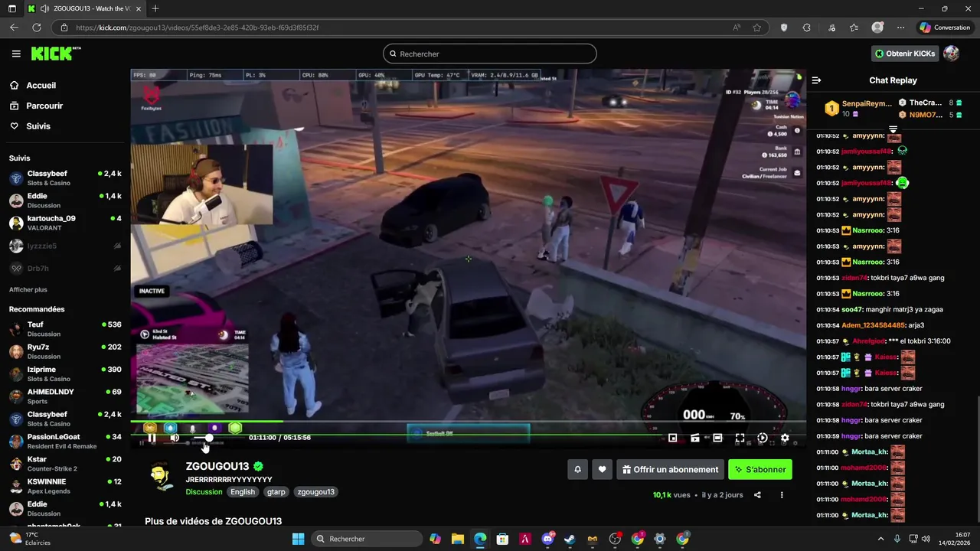Open the Kstar Counter-Strike 2 channel

pyautogui.click(x=65, y=464)
